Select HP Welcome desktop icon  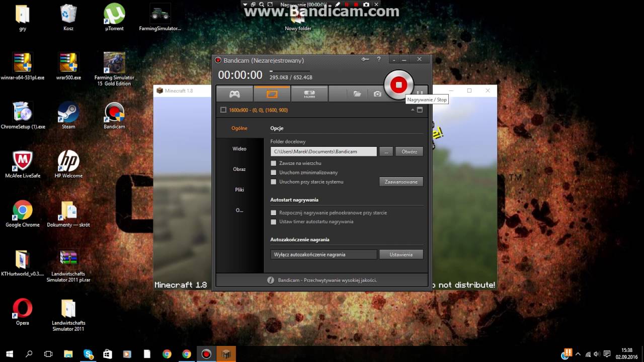(x=68, y=164)
